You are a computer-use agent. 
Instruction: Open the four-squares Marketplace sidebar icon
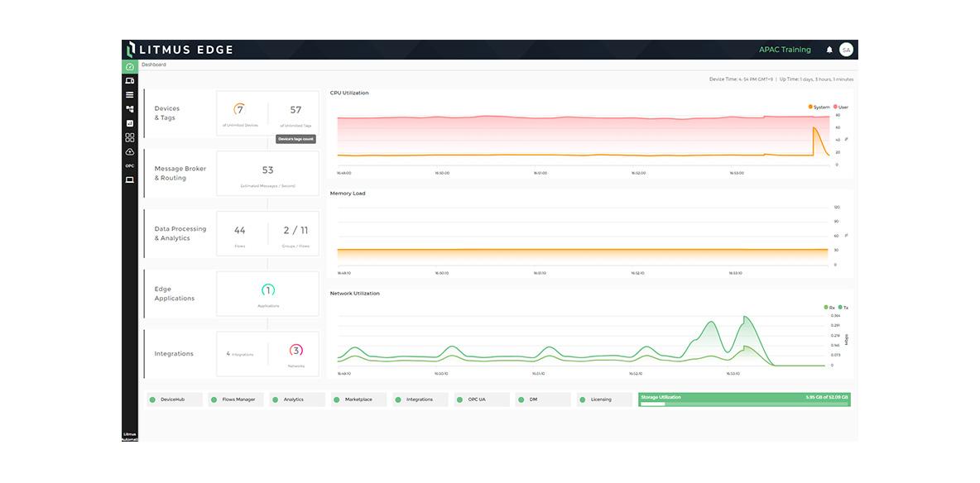[x=130, y=137]
